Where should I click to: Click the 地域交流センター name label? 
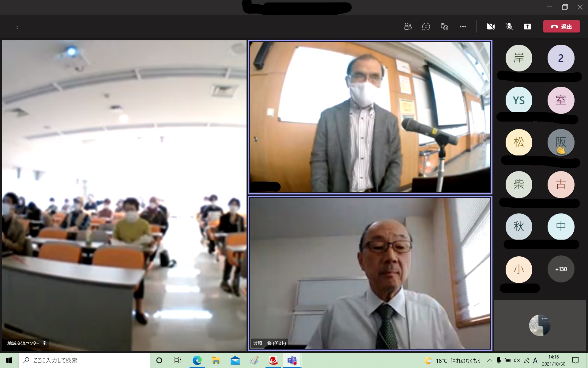pyautogui.click(x=23, y=343)
